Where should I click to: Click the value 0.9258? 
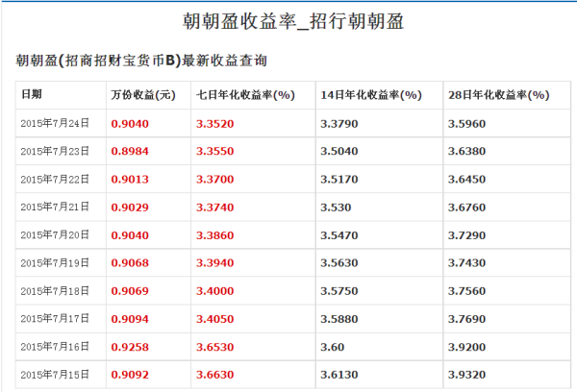130,347
